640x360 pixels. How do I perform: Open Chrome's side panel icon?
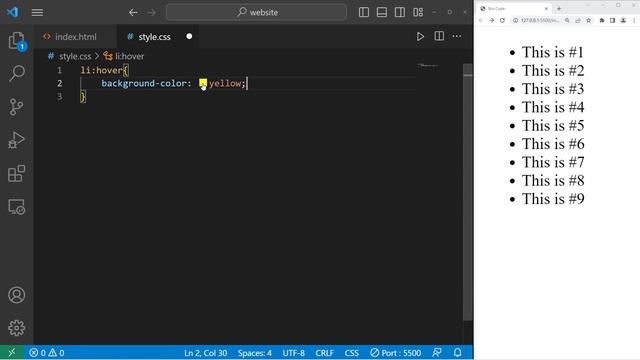[612, 20]
